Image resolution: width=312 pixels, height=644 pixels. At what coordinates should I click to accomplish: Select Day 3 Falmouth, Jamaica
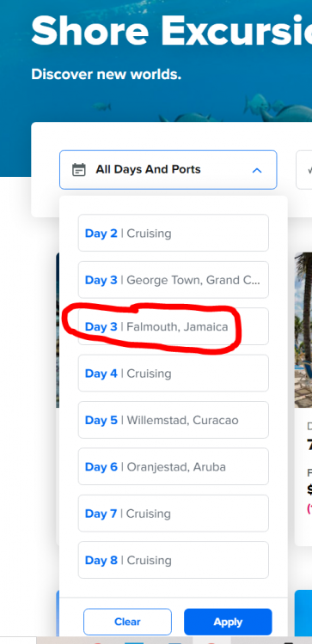174,326
